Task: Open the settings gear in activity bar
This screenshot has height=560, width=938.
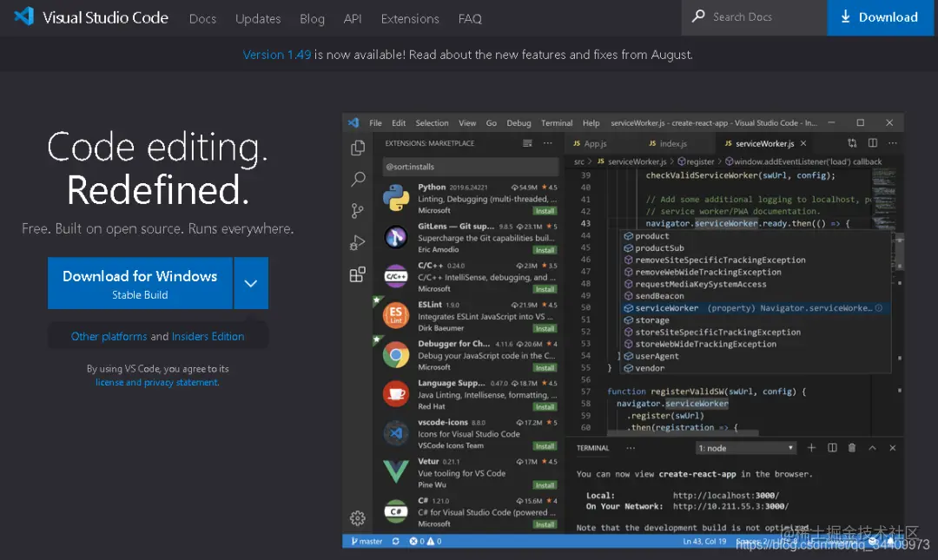Action: pos(358,518)
